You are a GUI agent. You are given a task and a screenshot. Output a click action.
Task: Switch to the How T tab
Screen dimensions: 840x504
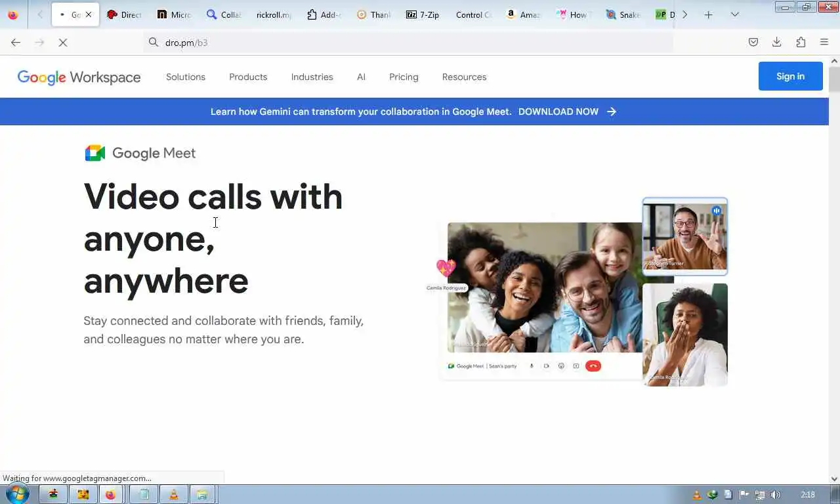pos(573,14)
